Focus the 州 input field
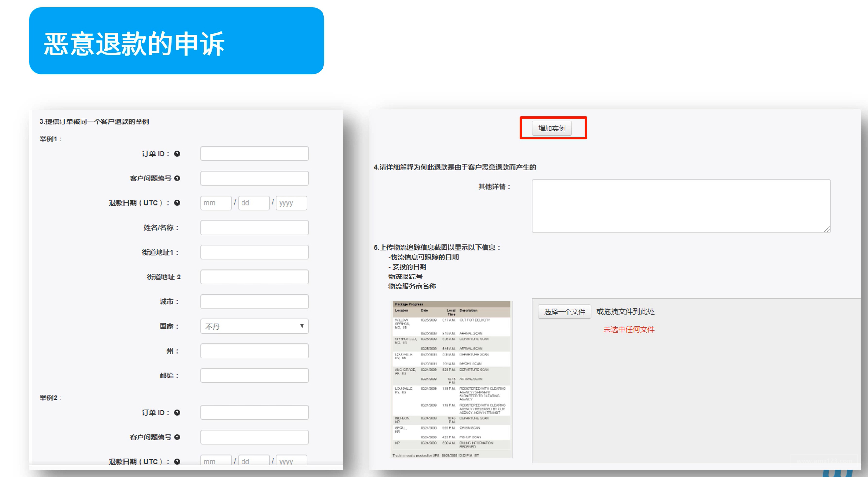 point(254,351)
